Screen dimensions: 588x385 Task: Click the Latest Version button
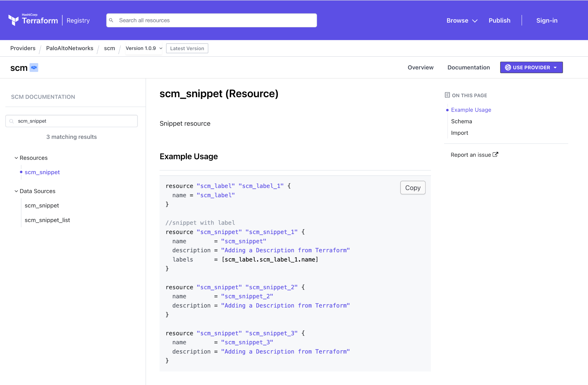pyautogui.click(x=187, y=48)
